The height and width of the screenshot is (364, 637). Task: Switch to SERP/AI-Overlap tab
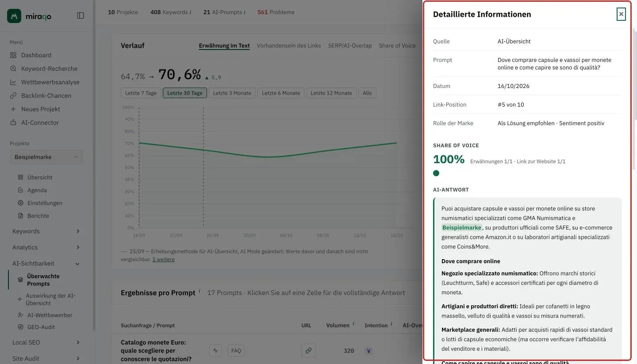coord(350,46)
